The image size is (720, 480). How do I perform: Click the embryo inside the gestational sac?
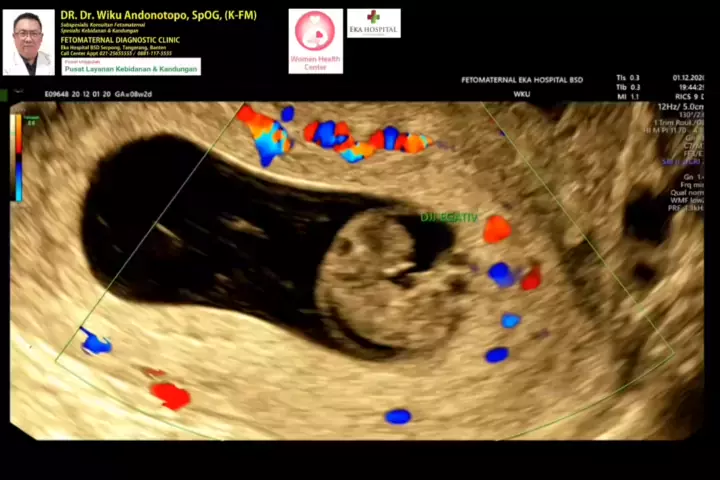tap(380, 277)
